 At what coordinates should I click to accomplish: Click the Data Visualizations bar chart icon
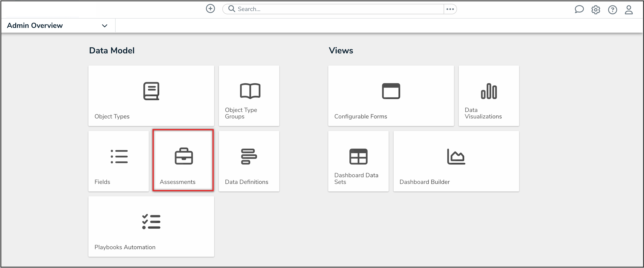tap(488, 91)
